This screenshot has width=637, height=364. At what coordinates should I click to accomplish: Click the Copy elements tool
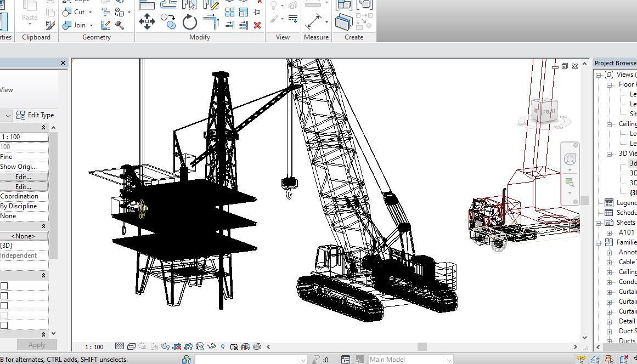(x=168, y=22)
